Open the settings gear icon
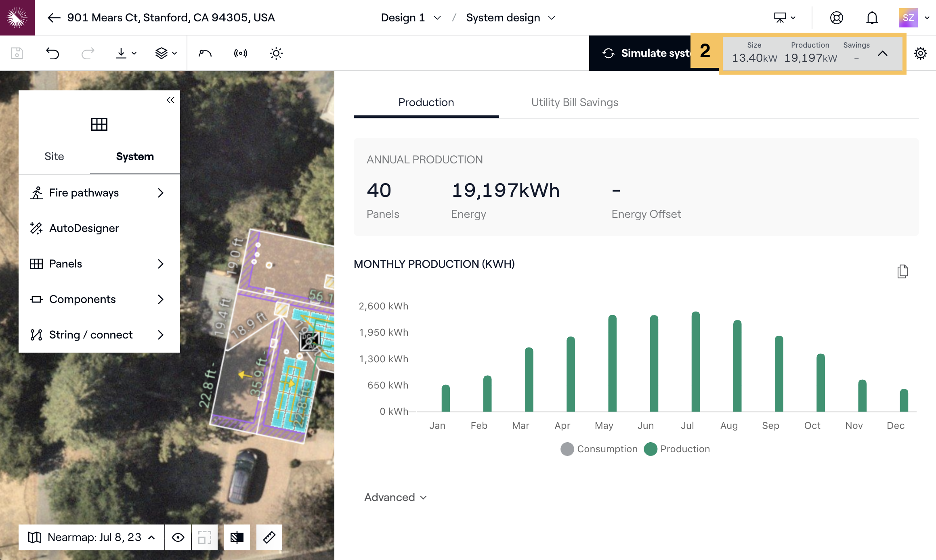The height and width of the screenshot is (560, 936). [x=920, y=53]
